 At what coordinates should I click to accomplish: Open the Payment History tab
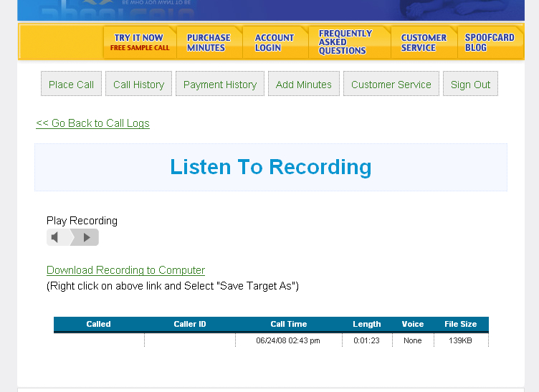(x=220, y=84)
